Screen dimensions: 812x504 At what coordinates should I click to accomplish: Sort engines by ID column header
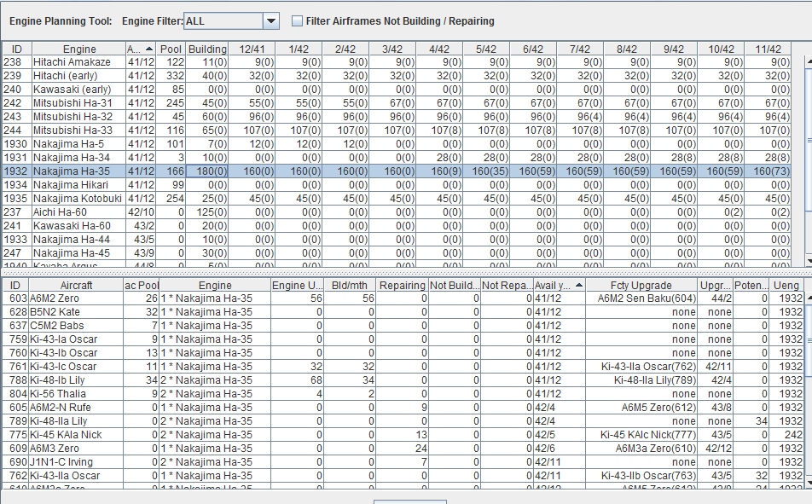point(16,49)
